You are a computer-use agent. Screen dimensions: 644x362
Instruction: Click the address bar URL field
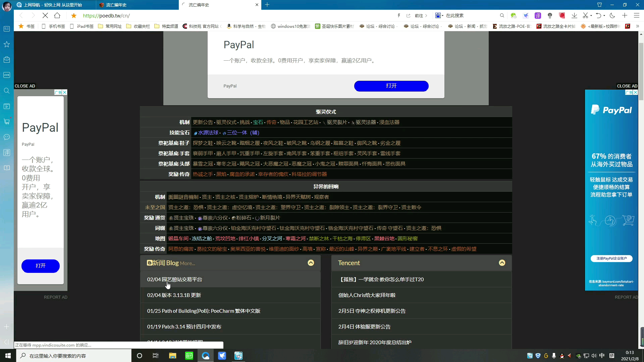pyautogui.click(x=235, y=15)
